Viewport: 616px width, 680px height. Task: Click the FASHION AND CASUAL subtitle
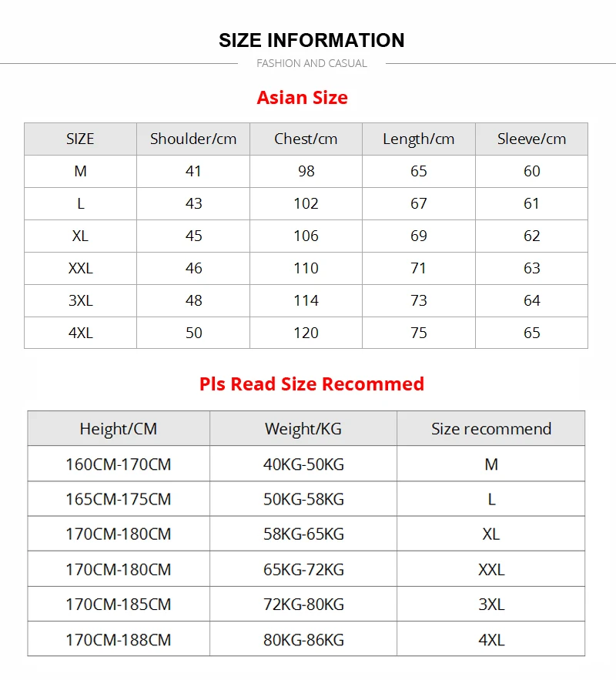(x=312, y=63)
